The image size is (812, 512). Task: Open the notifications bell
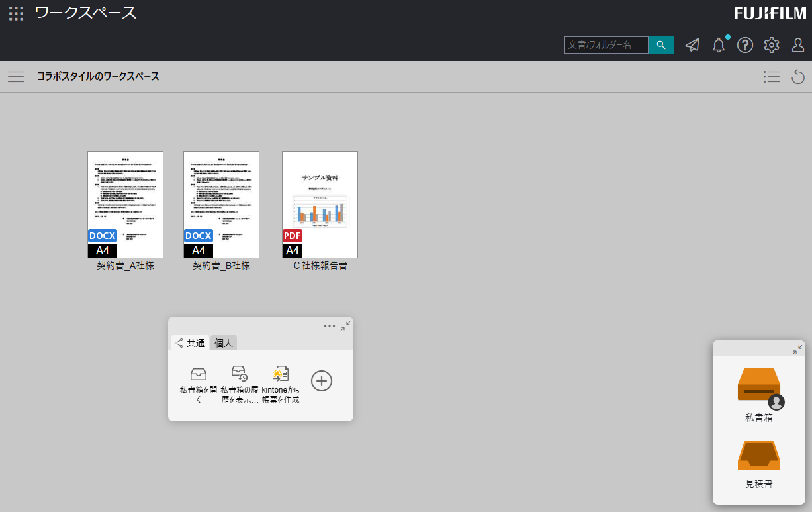point(719,45)
